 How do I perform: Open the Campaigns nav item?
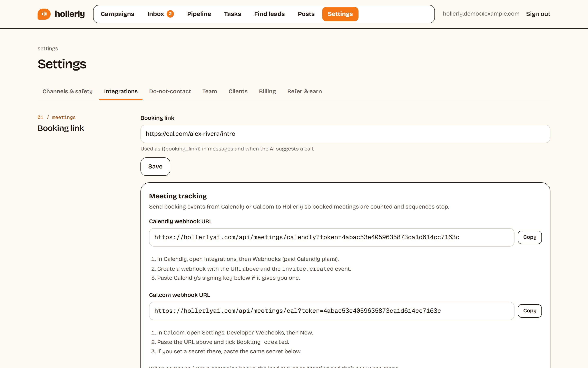pos(117,14)
